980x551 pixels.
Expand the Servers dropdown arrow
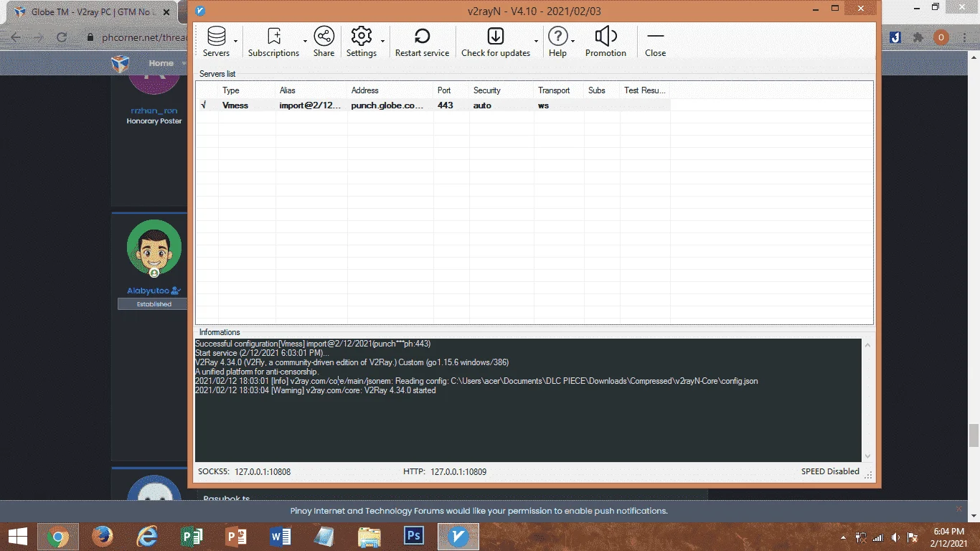[236, 42]
